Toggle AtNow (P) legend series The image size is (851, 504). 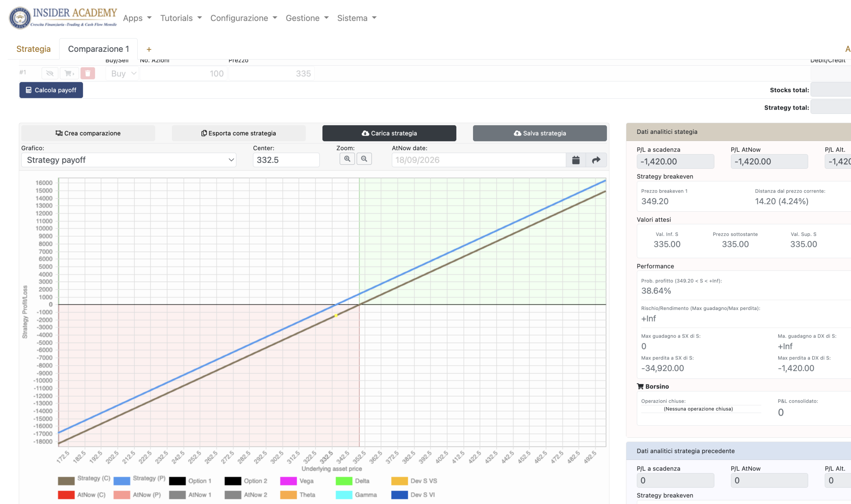[x=137, y=495]
